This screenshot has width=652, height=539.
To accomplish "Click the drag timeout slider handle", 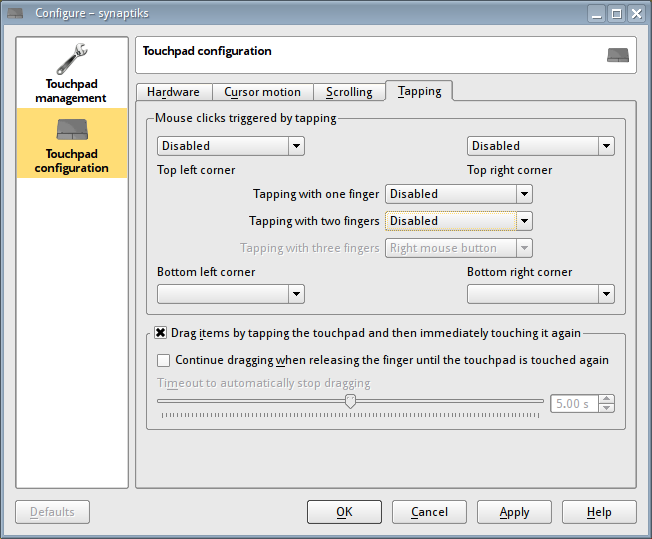I will (351, 401).
